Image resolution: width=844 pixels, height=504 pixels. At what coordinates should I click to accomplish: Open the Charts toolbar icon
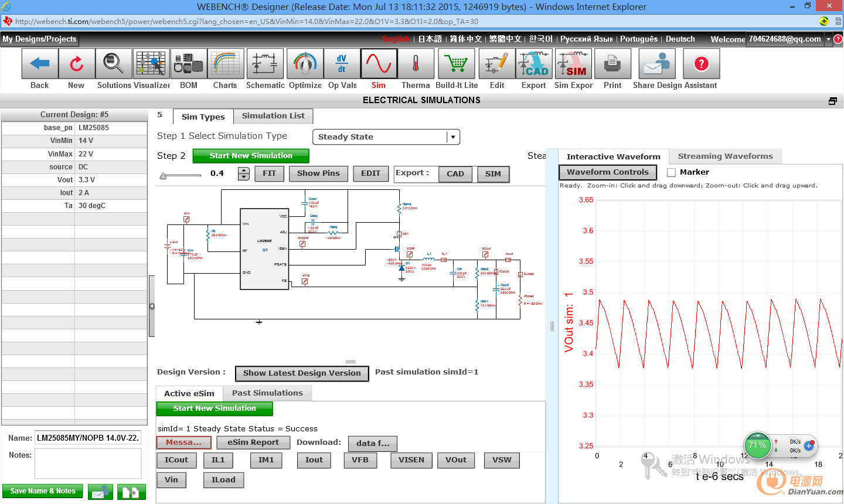(x=226, y=63)
